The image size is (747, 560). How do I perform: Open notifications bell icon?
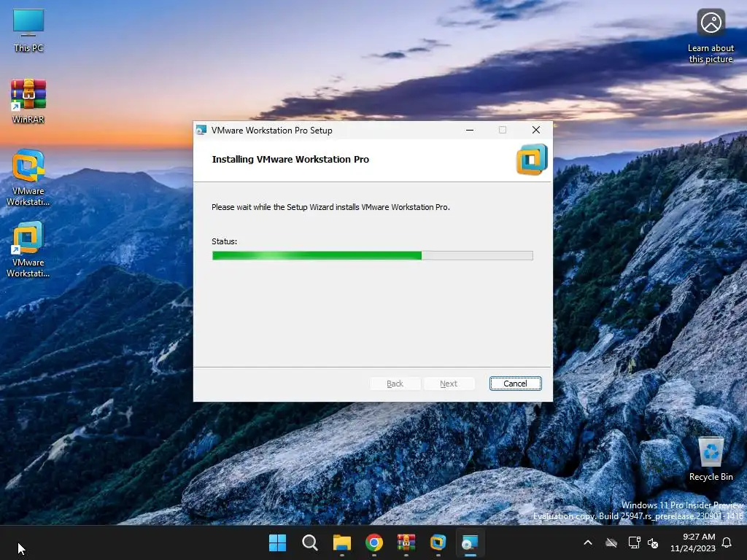pyautogui.click(x=727, y=542)
